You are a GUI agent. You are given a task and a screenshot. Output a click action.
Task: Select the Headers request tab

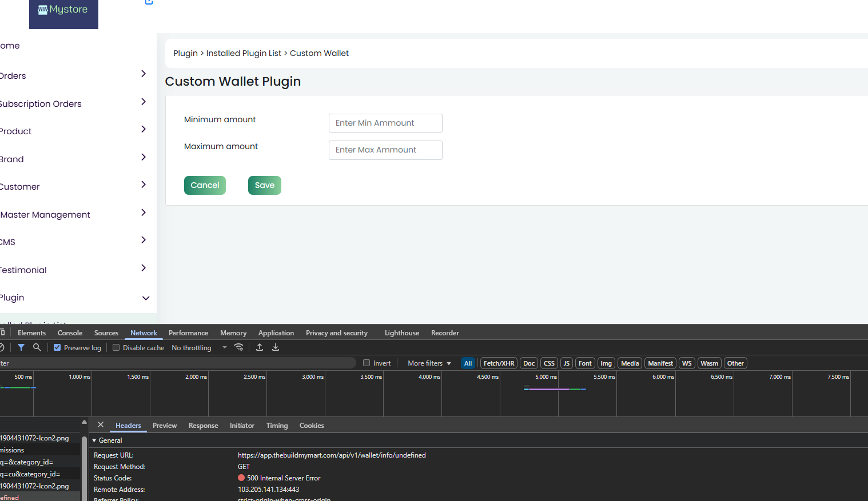click(128, 426)
